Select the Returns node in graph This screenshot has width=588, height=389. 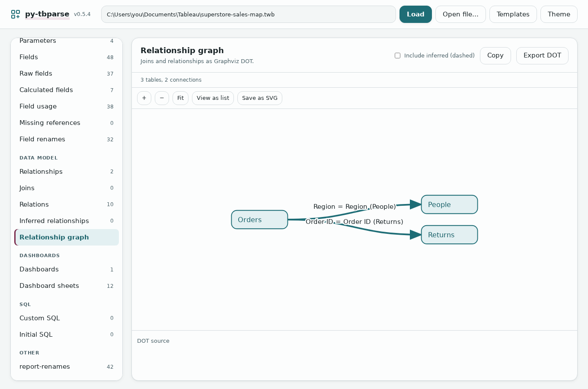click(449, 235)
